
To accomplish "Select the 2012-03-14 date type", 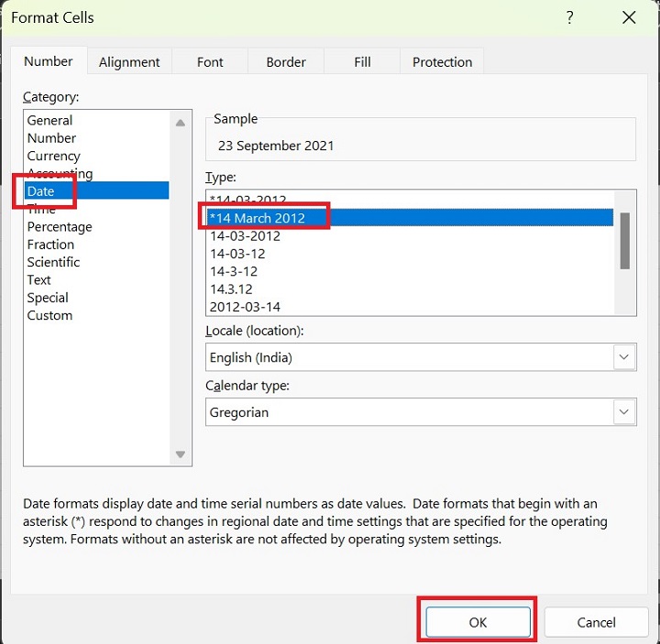I will pos(246,307).
